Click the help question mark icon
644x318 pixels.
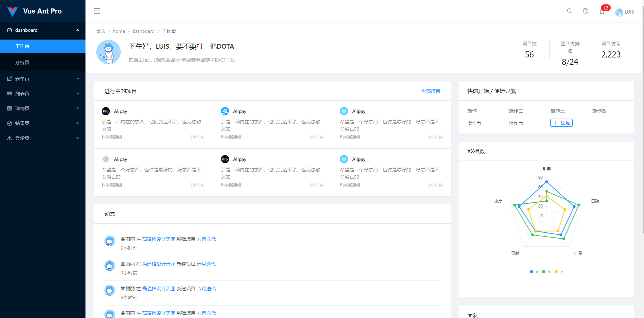pos(586,11)
